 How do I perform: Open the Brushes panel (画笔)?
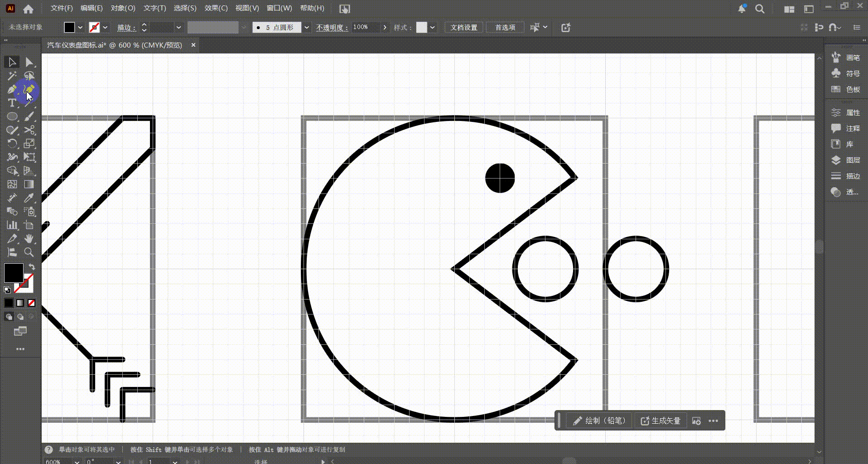click(846, 58)
